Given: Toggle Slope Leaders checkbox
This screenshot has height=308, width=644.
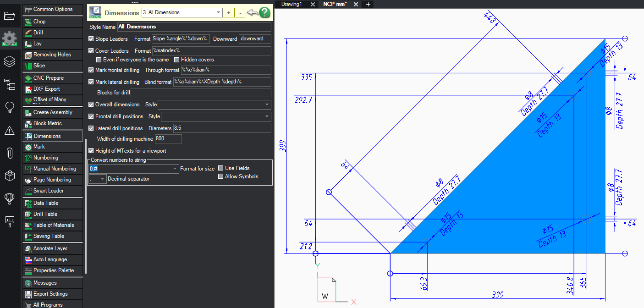Looking at the screenshot, I should point(91,39).
